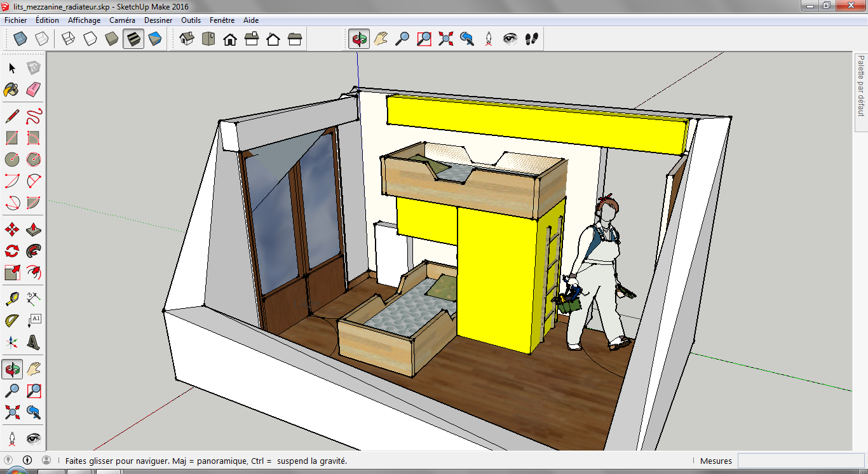Toggle Back Edges style
The image size is (868, 474).
[x=42, y=39]
